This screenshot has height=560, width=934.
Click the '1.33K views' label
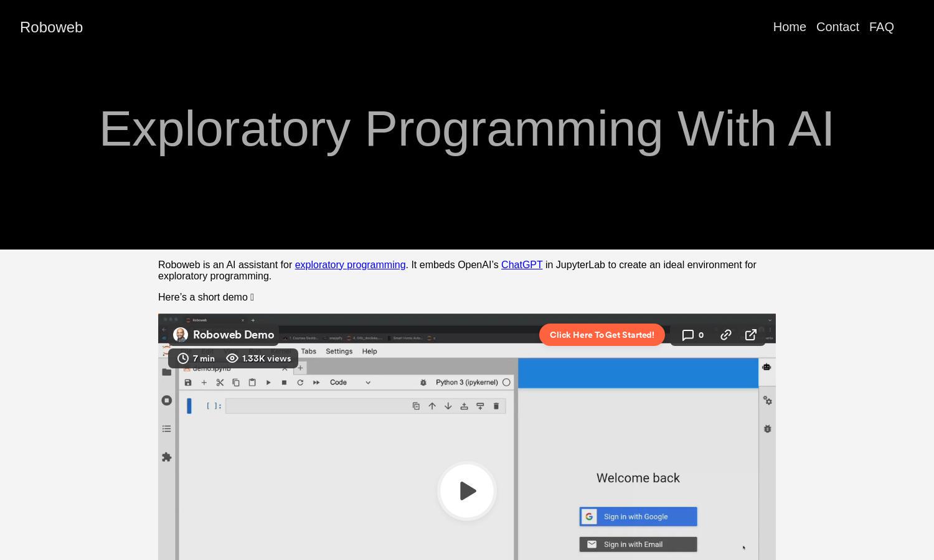[259, 358]
